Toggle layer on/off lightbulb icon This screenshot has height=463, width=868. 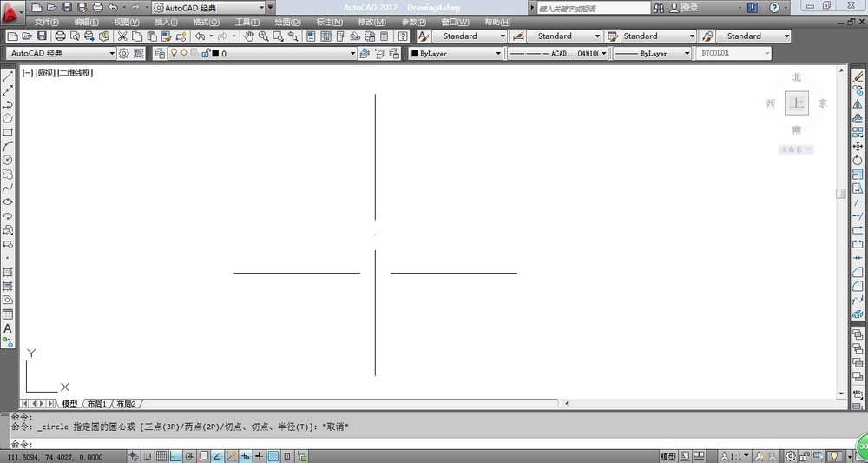[173, 53]
